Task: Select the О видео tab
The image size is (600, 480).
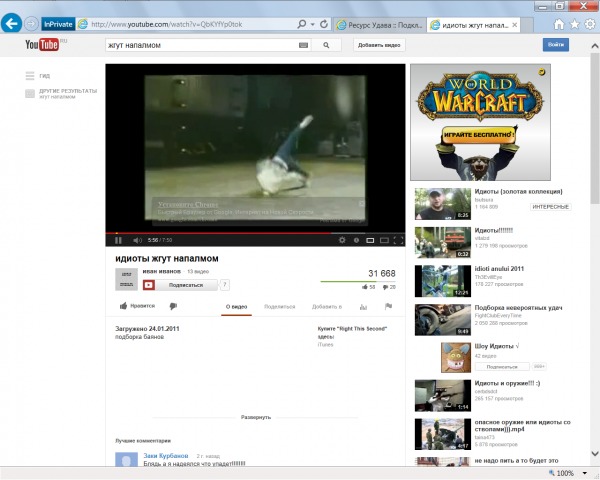Action: pos(236,307)
